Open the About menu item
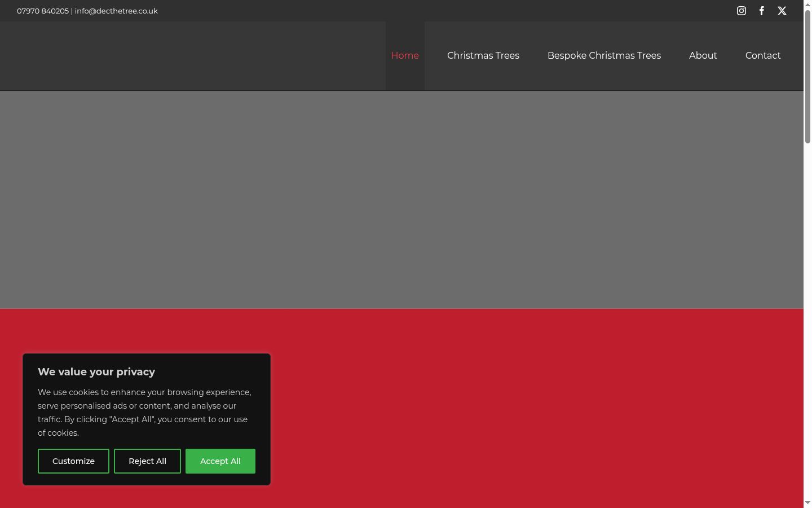This screenshot has width=812, height=508. (703, 55)
